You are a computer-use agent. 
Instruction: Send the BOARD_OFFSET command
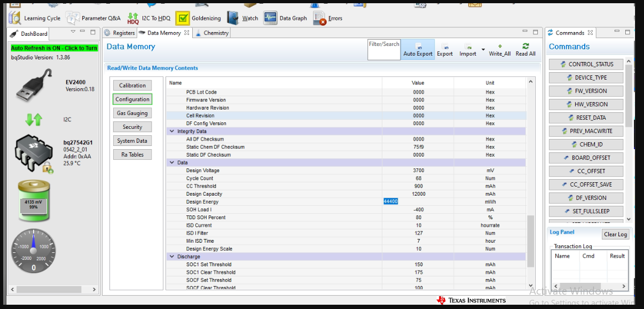coord(586,158)
